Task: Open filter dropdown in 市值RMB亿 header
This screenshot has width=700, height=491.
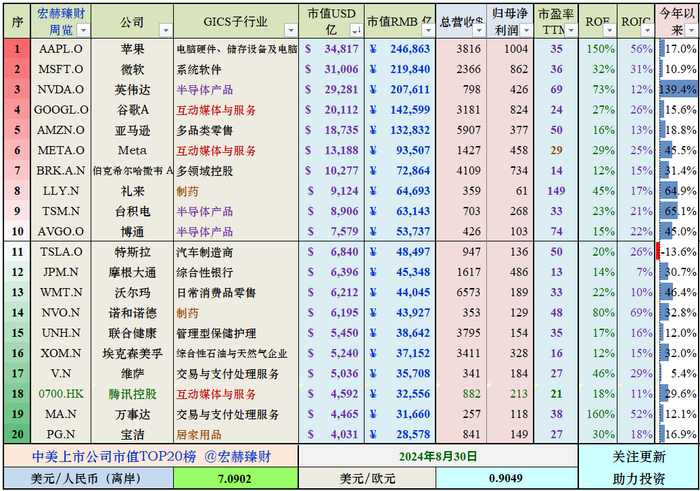Action: (428, 30)
